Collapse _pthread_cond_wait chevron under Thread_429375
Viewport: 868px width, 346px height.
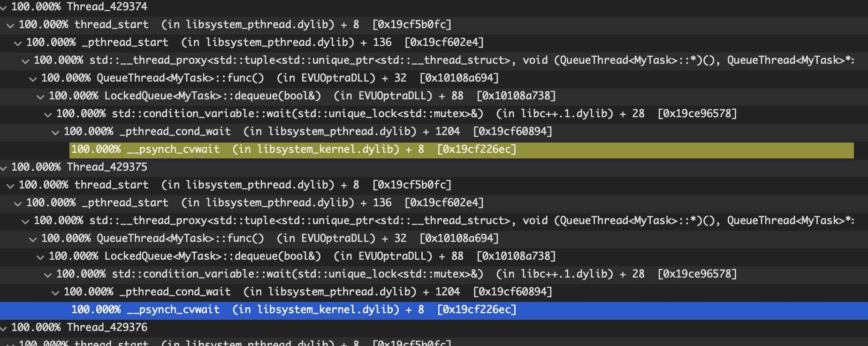[x=55, y=293]
